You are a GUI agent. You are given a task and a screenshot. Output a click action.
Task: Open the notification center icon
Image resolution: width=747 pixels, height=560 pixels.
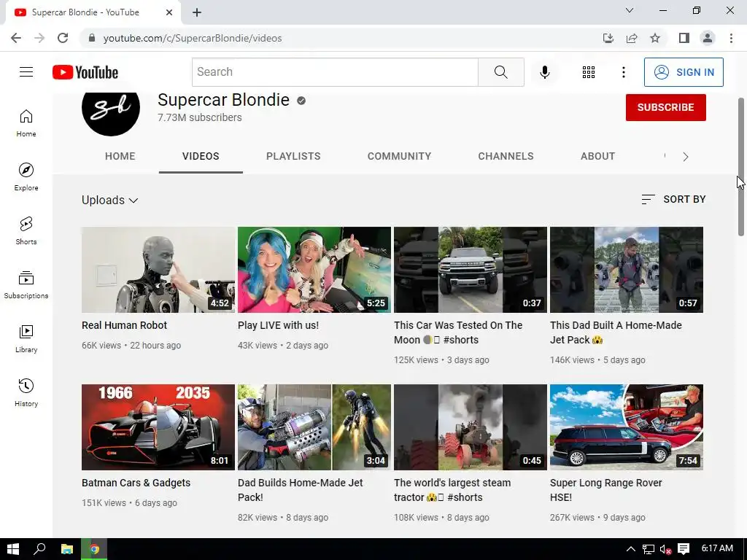coord(683,549)
